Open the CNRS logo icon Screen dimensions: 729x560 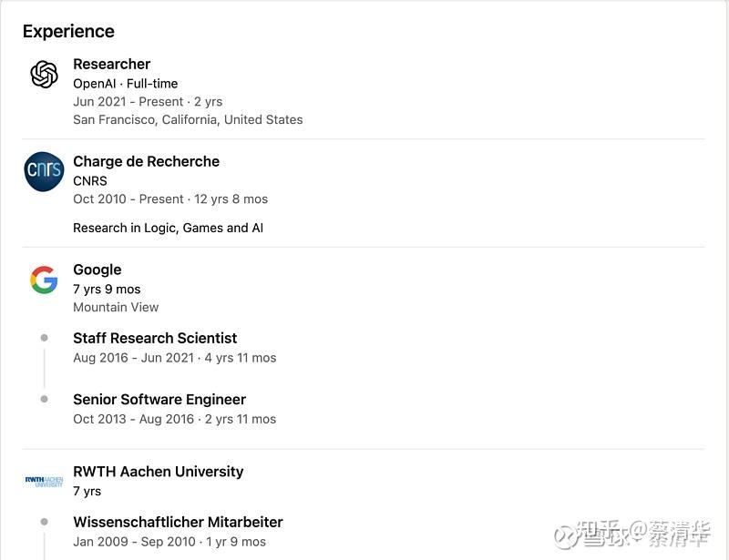click(44, 171)
